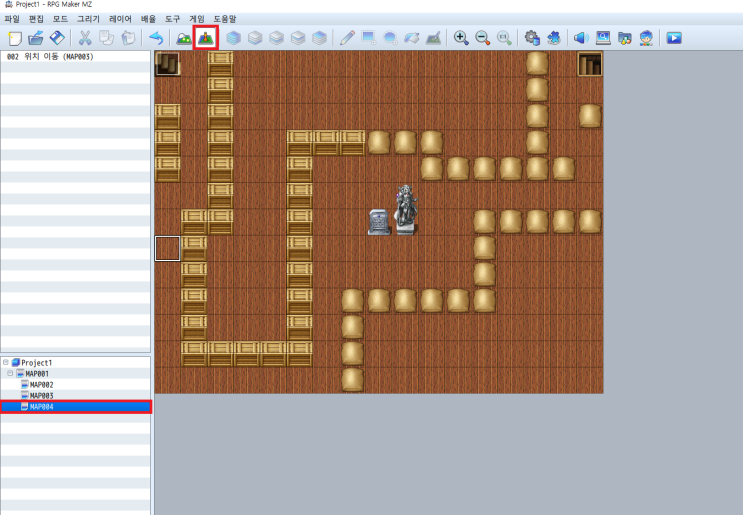
Task: Select the layer 1 icon
Action: (x=255, y=38)
